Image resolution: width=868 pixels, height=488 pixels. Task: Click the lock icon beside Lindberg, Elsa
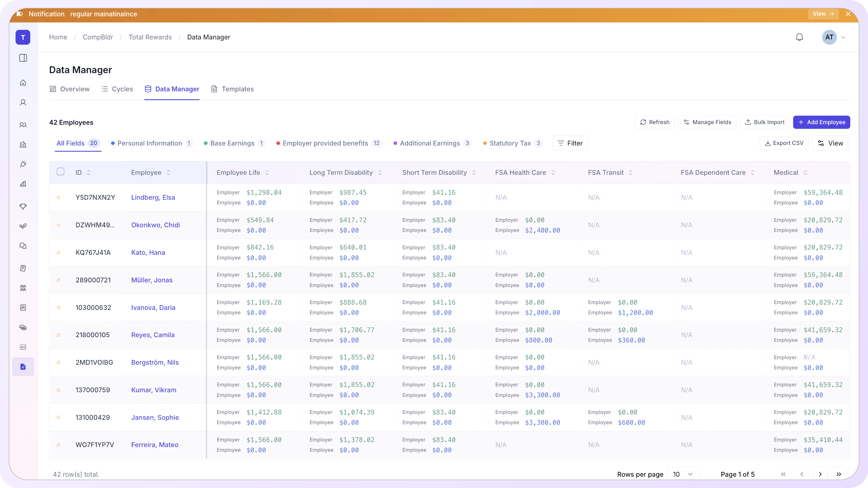59,197
